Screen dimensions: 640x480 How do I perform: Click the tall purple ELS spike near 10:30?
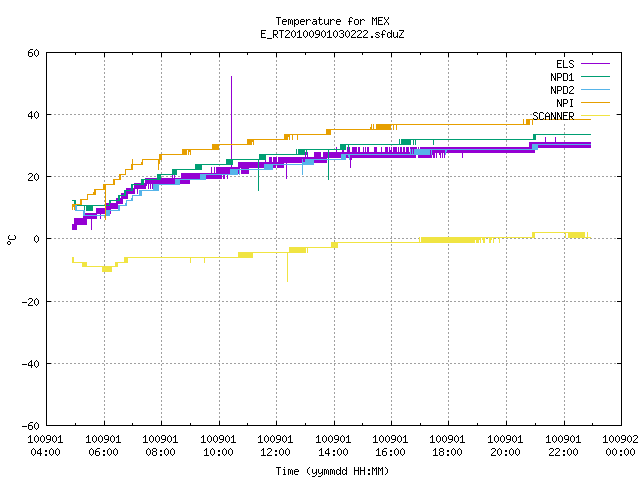(x=231, y=118)
